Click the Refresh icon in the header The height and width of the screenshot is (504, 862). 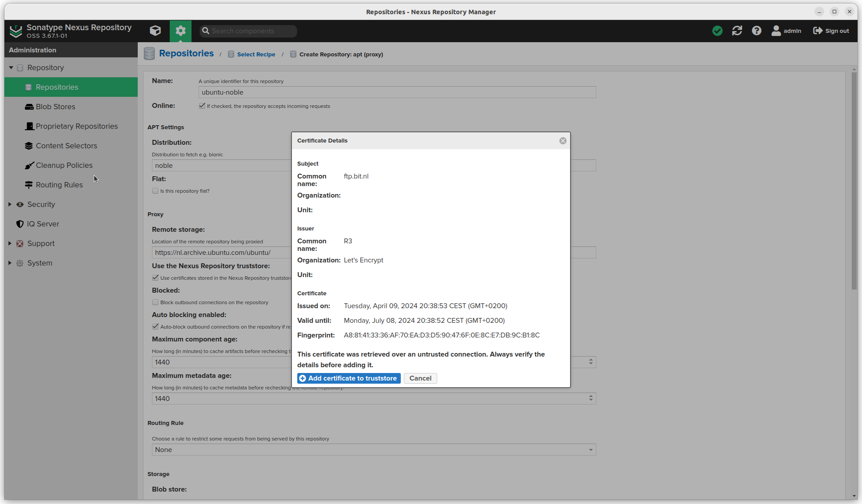tap(737, 31)
